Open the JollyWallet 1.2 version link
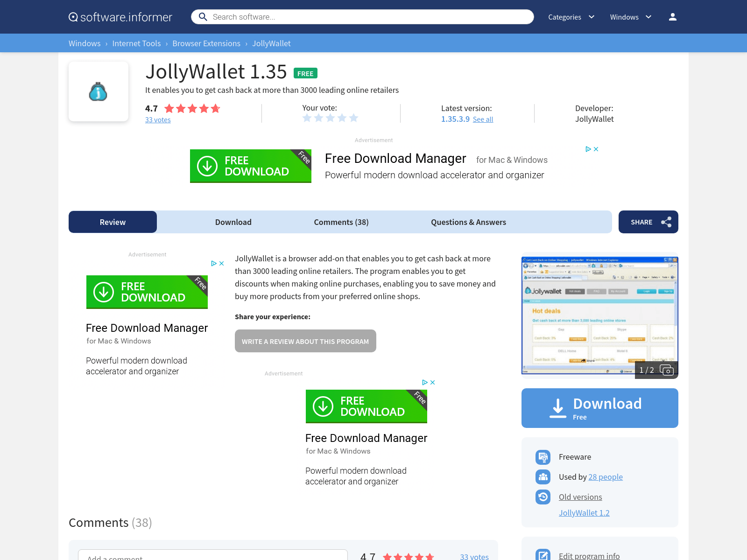Screen dimensions: 747x560 pyautogui.click(x=584, y=513)
